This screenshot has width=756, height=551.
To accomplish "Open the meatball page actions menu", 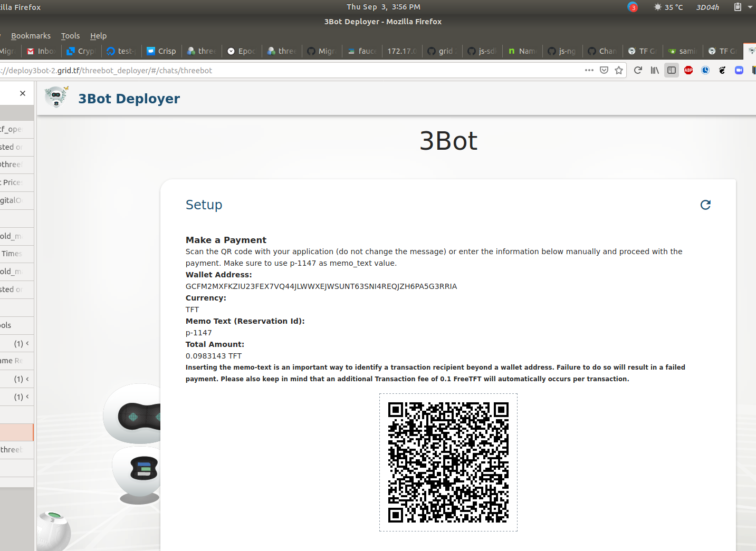I will coord(589,70).
